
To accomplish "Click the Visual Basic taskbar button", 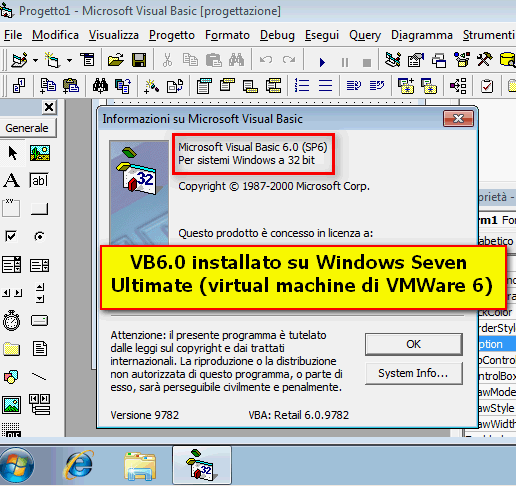I will click(202, 465).
